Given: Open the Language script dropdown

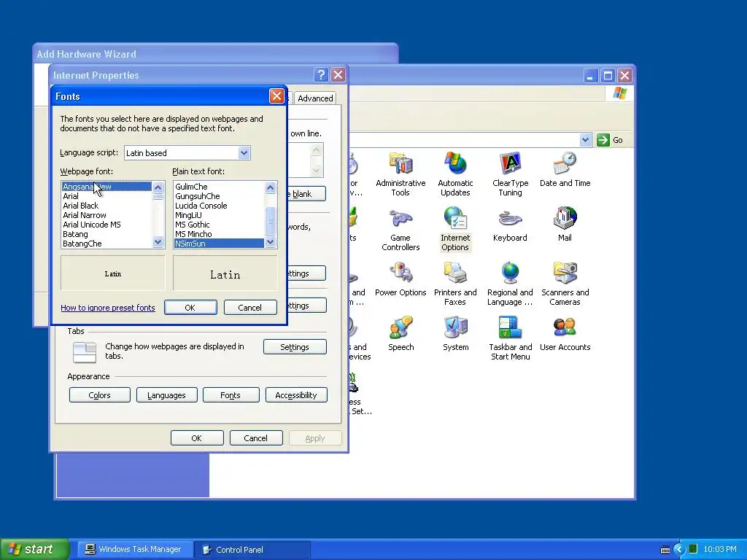Looking at the screenshot, I should pyautogui.click(x=244, y=153).
